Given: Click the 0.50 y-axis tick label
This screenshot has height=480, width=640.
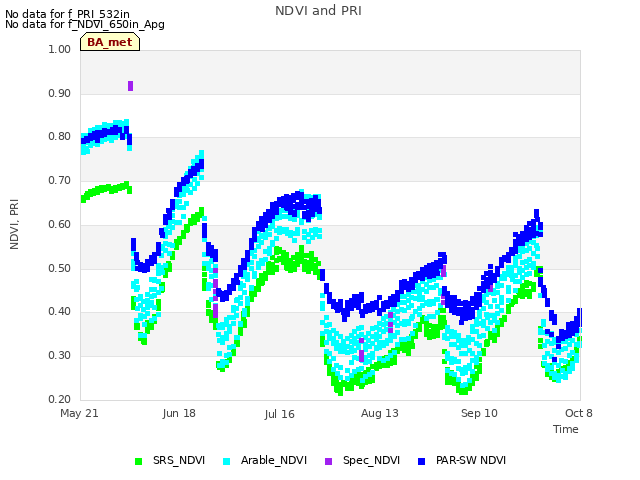Looking at the screenshot, I should click(60, 269).
